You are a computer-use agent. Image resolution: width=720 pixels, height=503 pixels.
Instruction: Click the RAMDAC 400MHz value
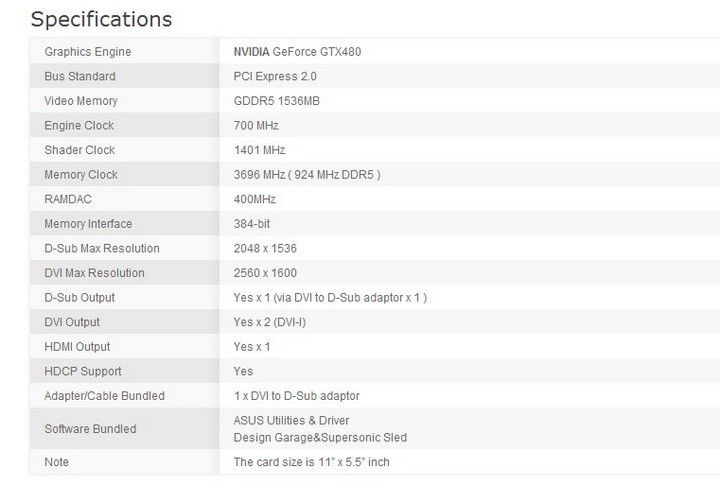pyautogui.click(x=255, y=199)
